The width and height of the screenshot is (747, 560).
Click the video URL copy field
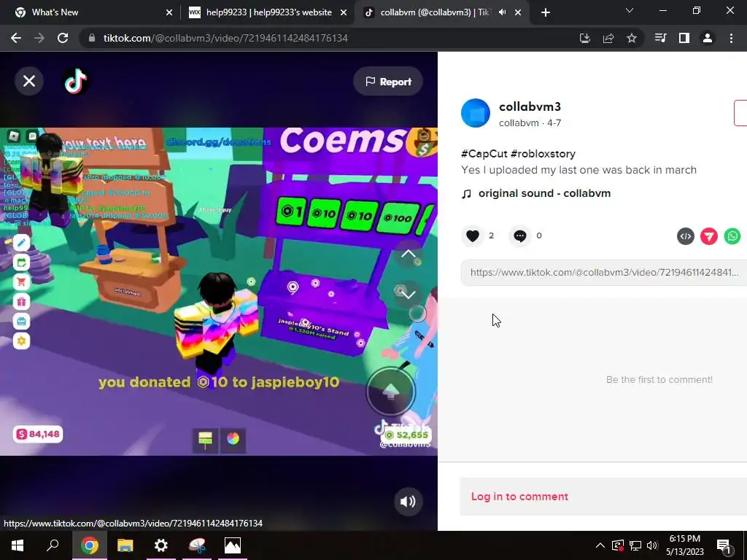[604, 273]
